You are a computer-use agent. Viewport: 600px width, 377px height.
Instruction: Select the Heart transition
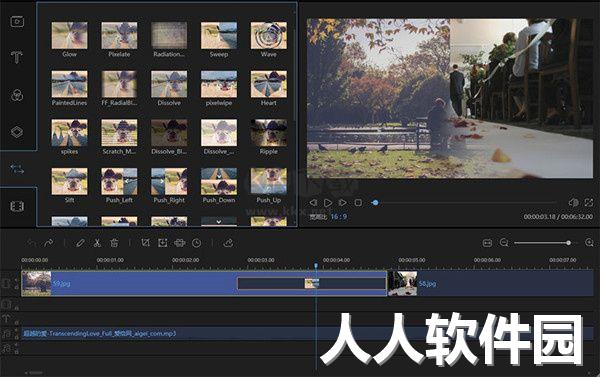[268, 84]
